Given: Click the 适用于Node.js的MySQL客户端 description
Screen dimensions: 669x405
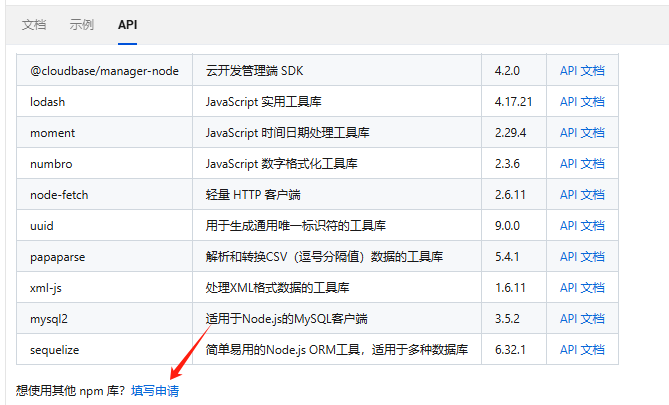Looking at the screenshot, I should (x=286, y=318).
